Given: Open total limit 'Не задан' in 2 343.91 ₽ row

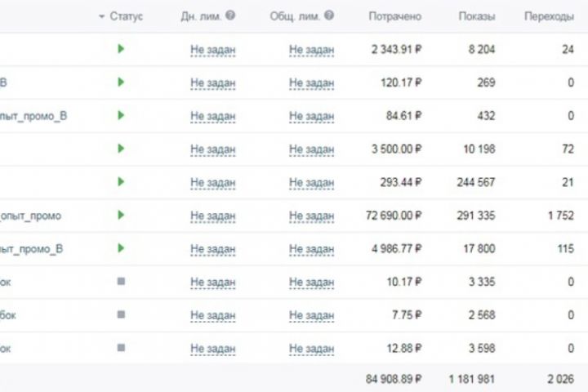Looking at the screenshot, I should click(x=311, y=50).
